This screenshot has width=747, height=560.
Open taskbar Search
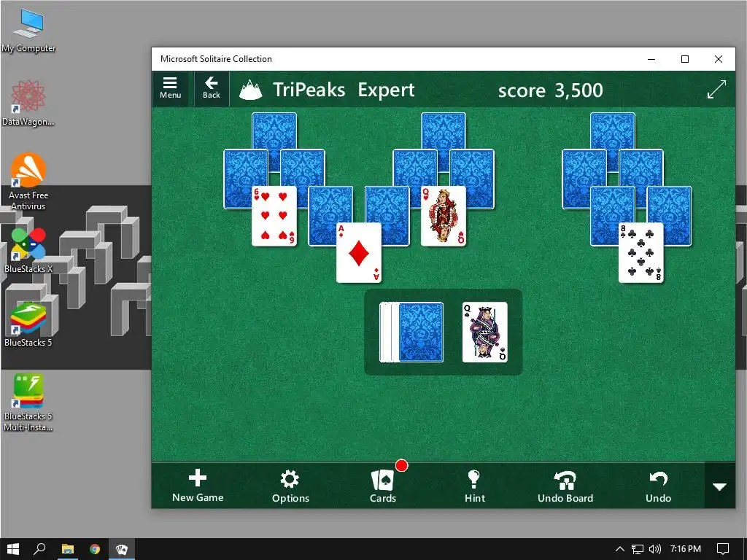point(40,549)
